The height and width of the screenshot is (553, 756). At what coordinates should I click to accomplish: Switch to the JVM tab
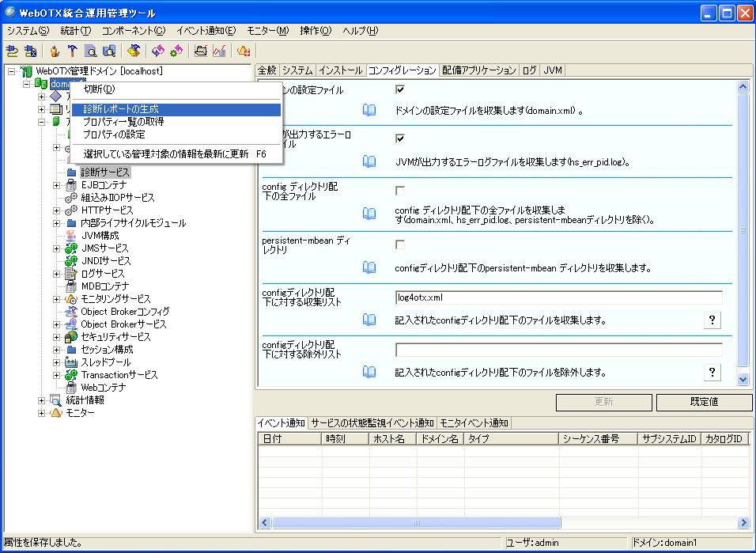(x=553, y=70)
